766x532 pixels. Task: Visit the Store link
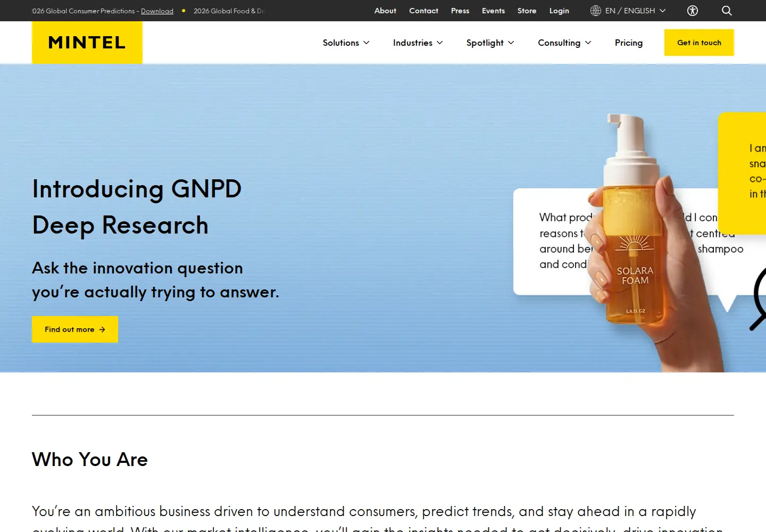527,11
